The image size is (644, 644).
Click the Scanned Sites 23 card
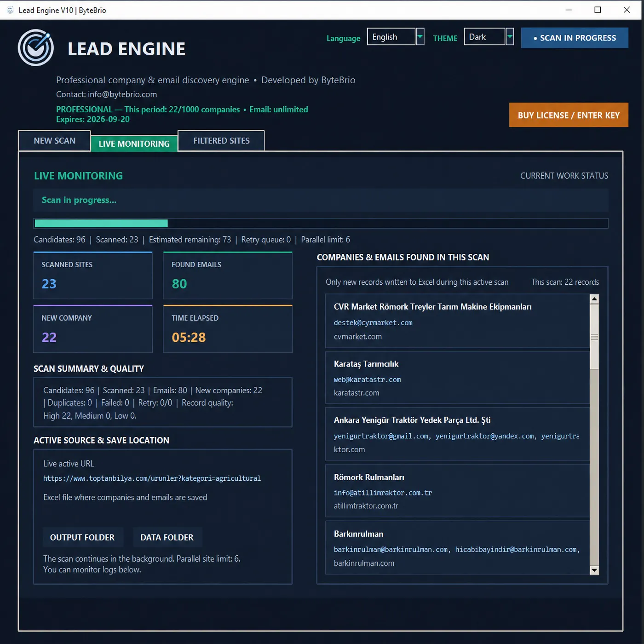pos(93,276)
